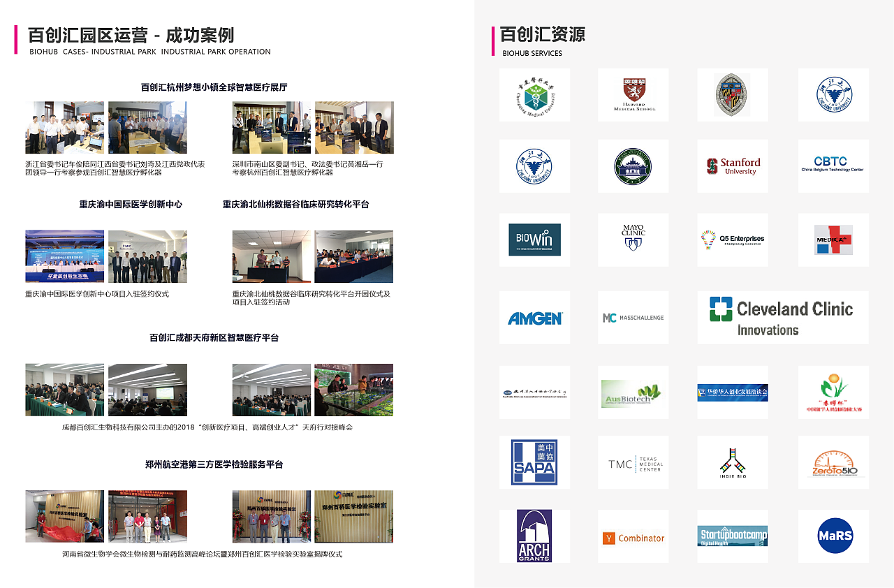Open the Mayo Clinic logo
The width and height of the screenshot is (894, 588).
point(633,240)
